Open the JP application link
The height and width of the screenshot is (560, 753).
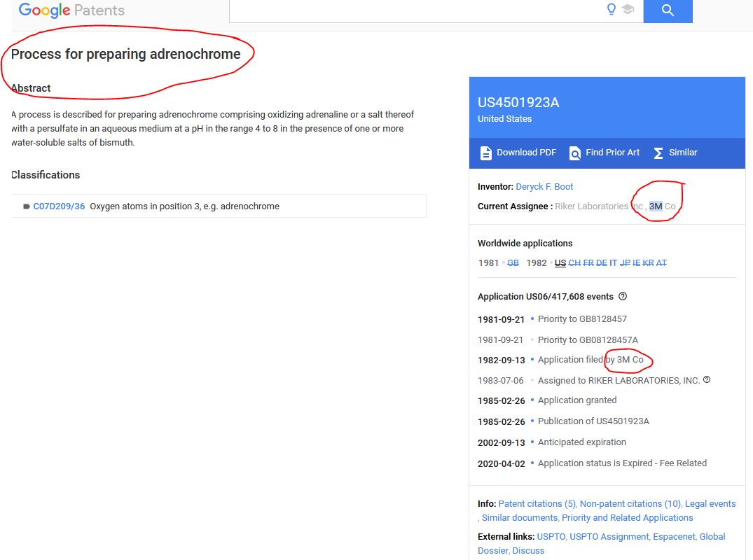pyautogui.click(x=625, y=263)
